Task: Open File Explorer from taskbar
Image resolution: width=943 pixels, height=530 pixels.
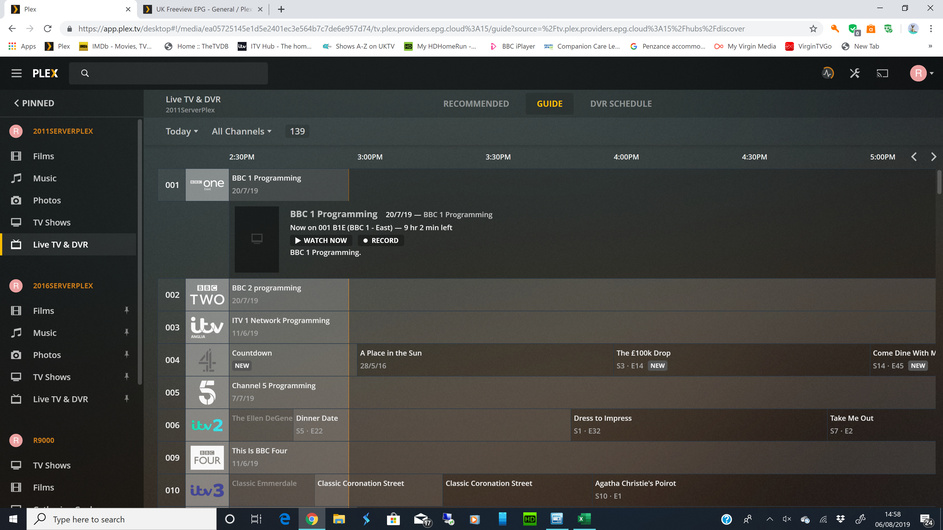Action: (339, 519)
